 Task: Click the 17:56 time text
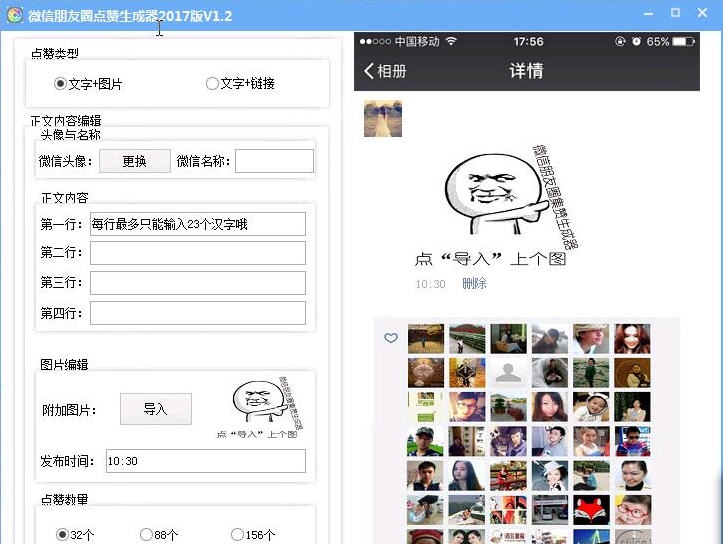(x=528, y=41)
